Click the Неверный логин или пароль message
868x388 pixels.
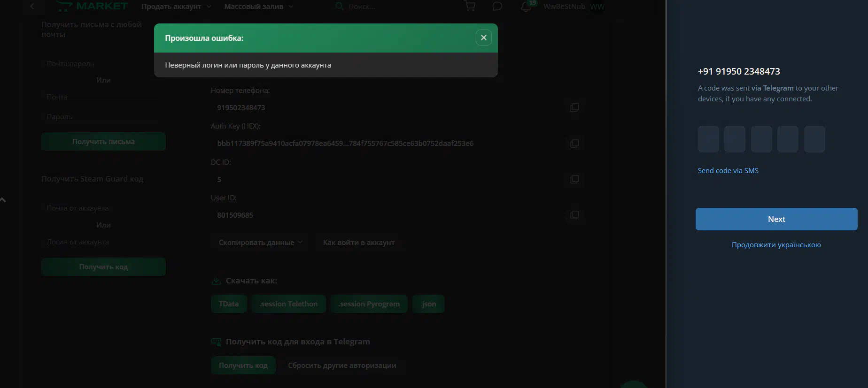coord(248,65)
